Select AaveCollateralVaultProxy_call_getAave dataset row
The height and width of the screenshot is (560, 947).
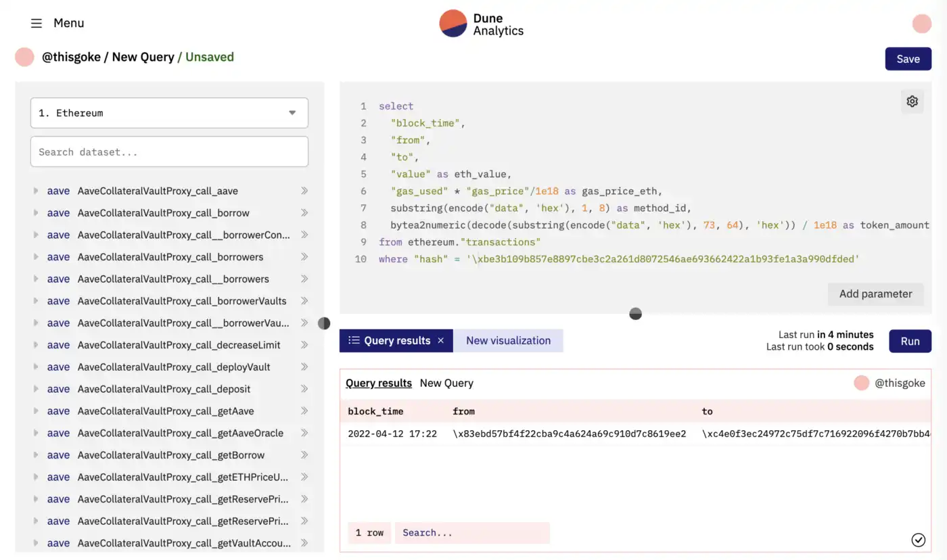coord(169,411)
